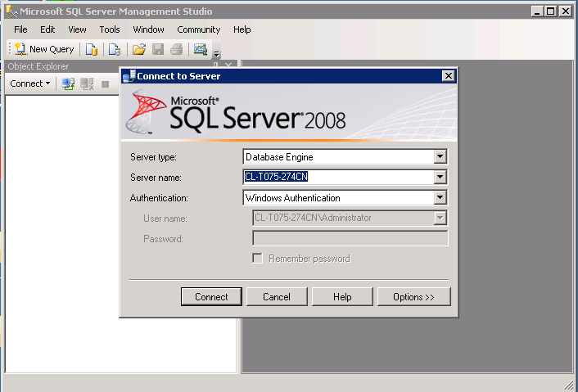Tick the Remember password checkbox
The width and height of the screenshot is (578, 392).
257,259
